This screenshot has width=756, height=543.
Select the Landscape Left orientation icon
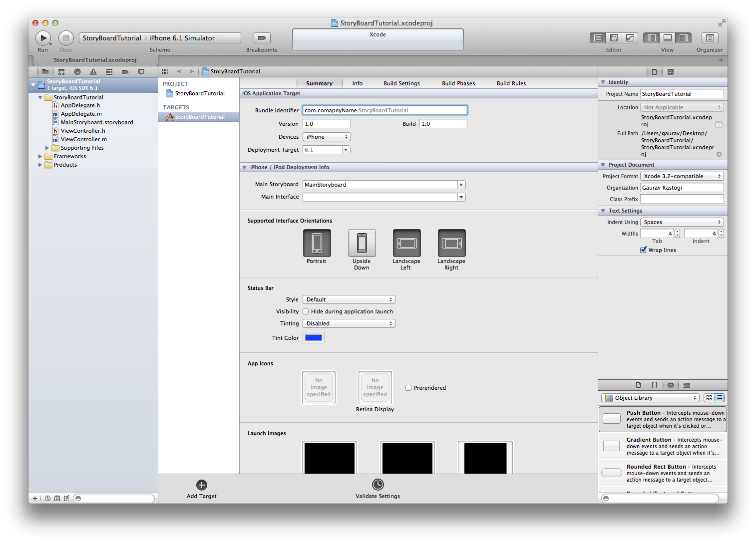coord(406,243)
